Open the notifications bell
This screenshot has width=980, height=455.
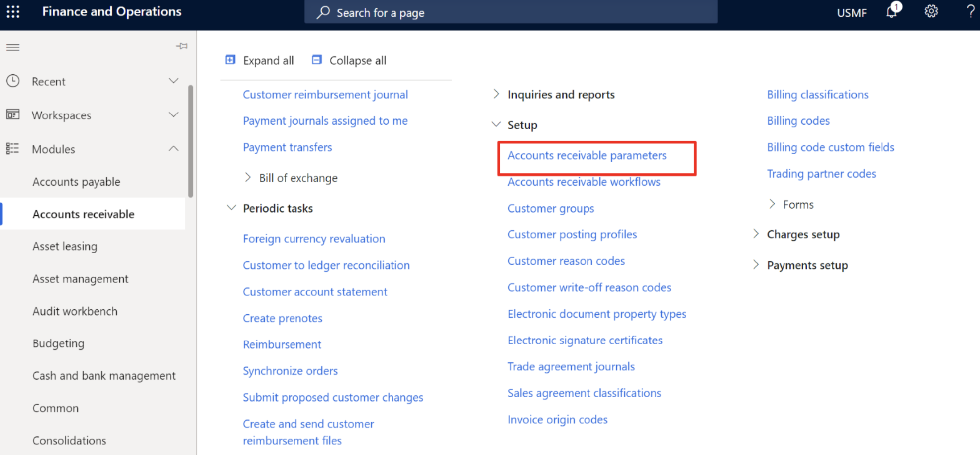click(891, 12)
